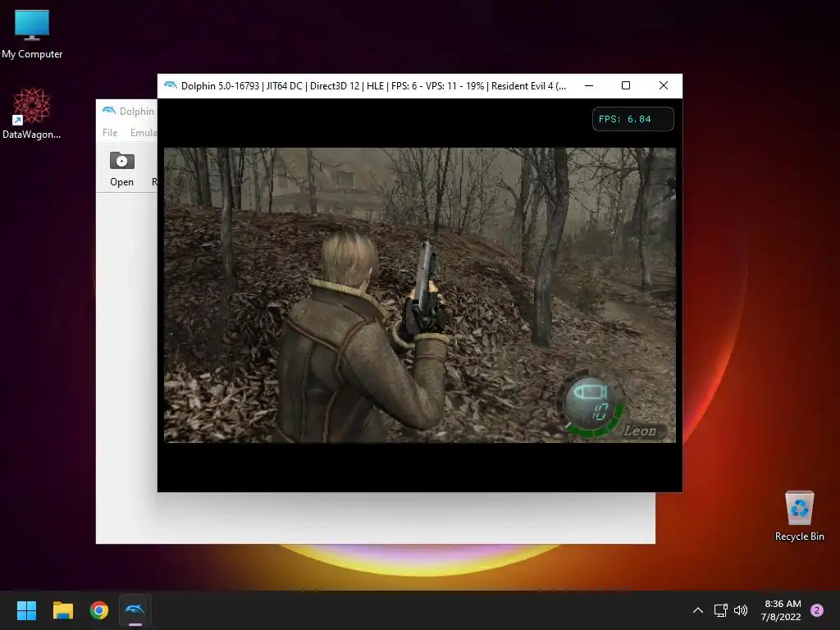Click the Dolphin logo in game window title bar

[x=171, y=85]
